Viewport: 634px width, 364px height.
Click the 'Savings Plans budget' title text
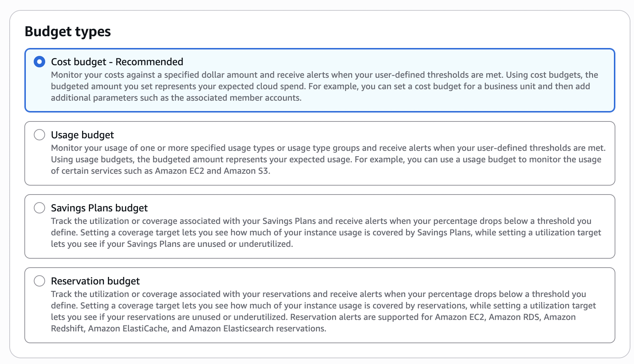(99, 208)
